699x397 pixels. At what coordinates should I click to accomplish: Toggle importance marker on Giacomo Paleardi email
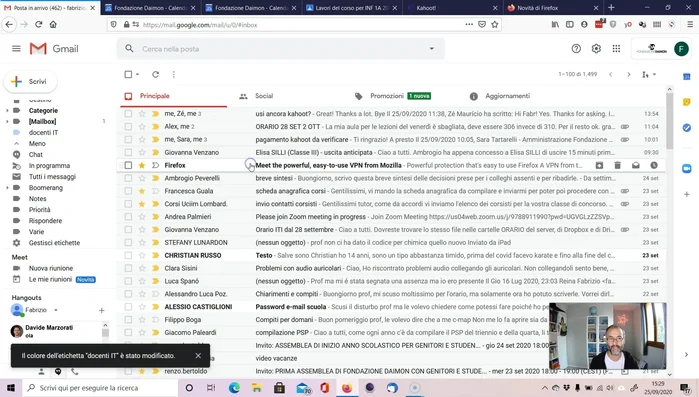pyautogui.click(x=155, y=332)
